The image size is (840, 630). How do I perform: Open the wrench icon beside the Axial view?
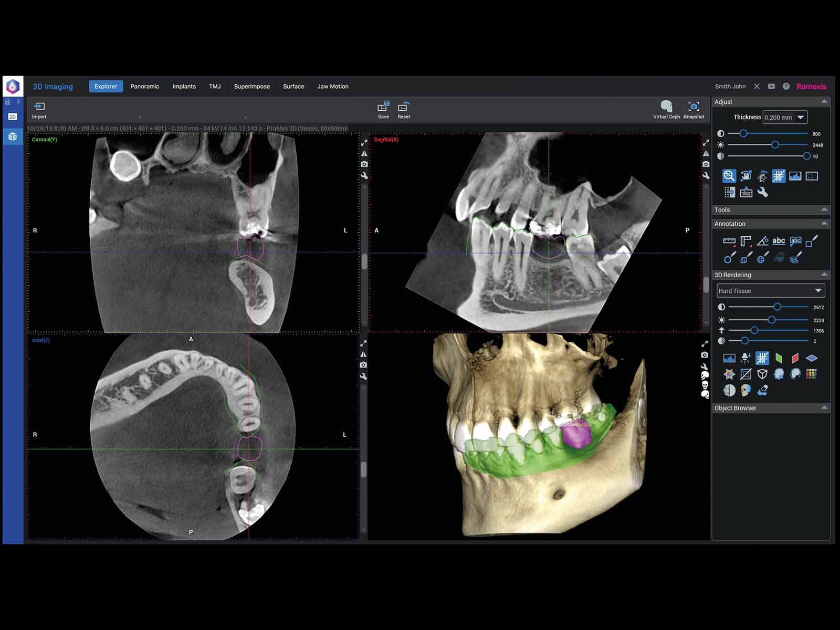coord(363,376)
